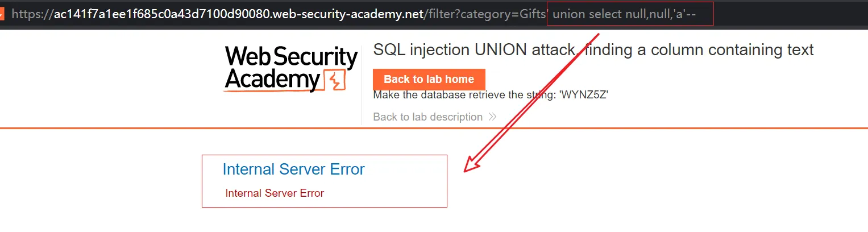Screen dimensions: 868x232
Task: Click the double chevron after lab description
Action: (492, 117)
